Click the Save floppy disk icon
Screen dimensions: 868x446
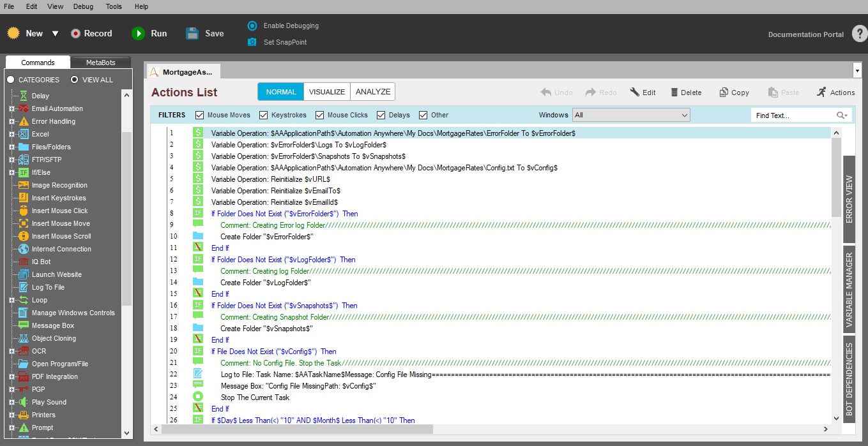pyautogui.click(x=192, y=34)
